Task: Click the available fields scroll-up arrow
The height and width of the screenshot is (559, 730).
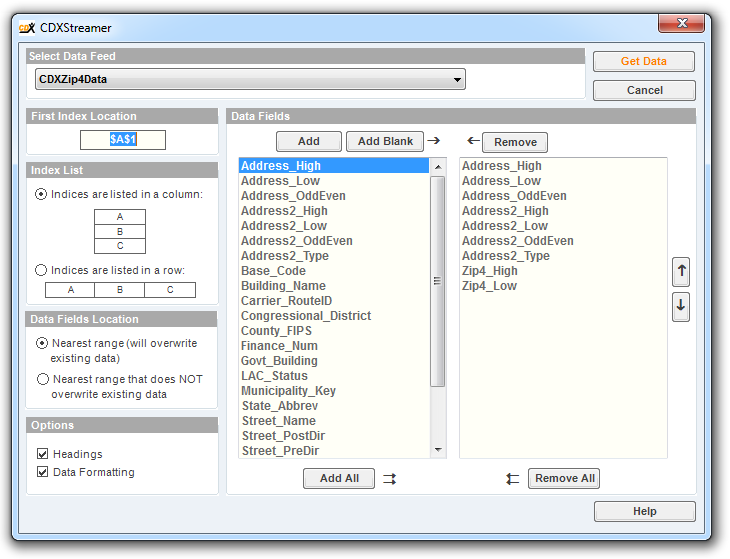Action: [x=438, y=167]
